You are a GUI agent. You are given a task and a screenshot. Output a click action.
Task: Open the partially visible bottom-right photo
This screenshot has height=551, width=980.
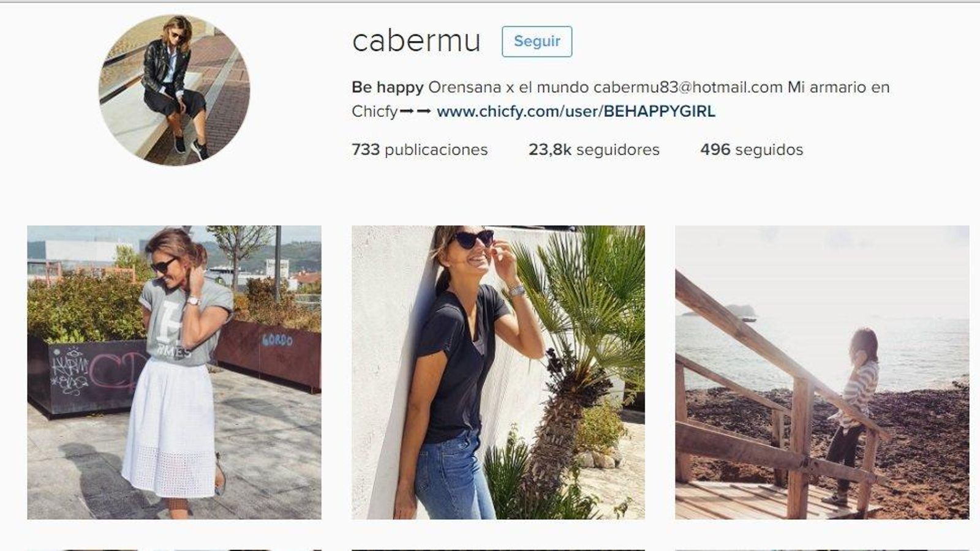[x=822, y=550]
